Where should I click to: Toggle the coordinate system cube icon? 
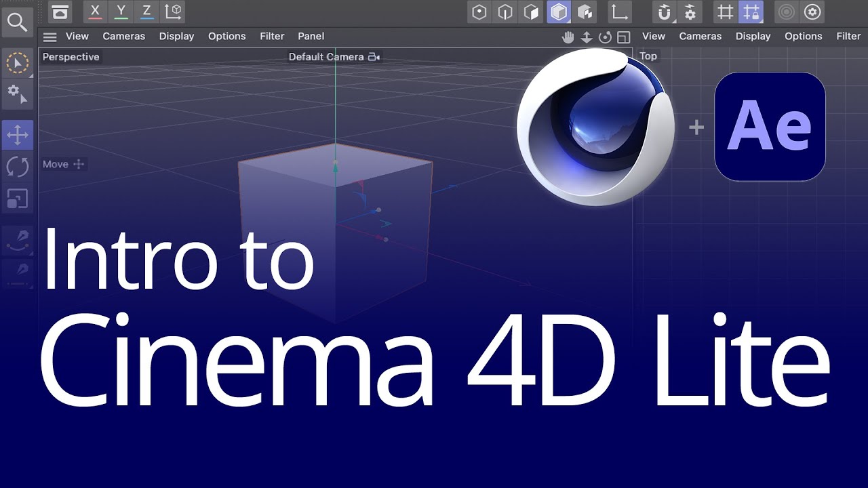coord(174,12)
